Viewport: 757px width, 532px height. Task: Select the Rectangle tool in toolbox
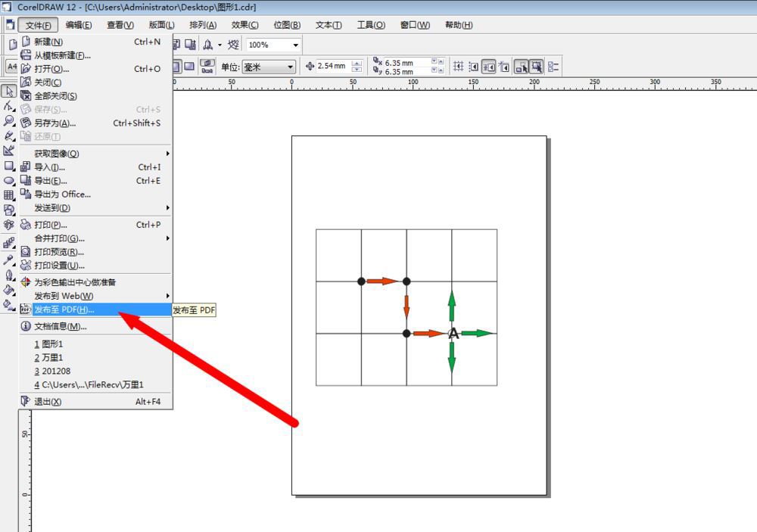(x=9, y=166)
